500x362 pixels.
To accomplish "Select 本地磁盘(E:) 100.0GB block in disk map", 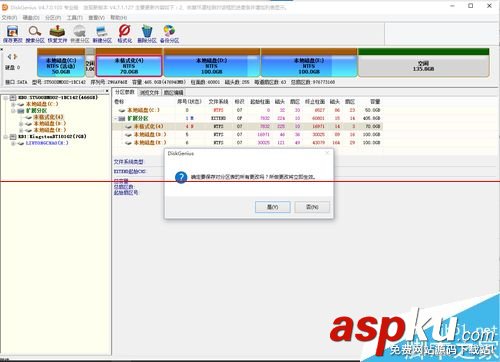I will (x=309, y=63).
